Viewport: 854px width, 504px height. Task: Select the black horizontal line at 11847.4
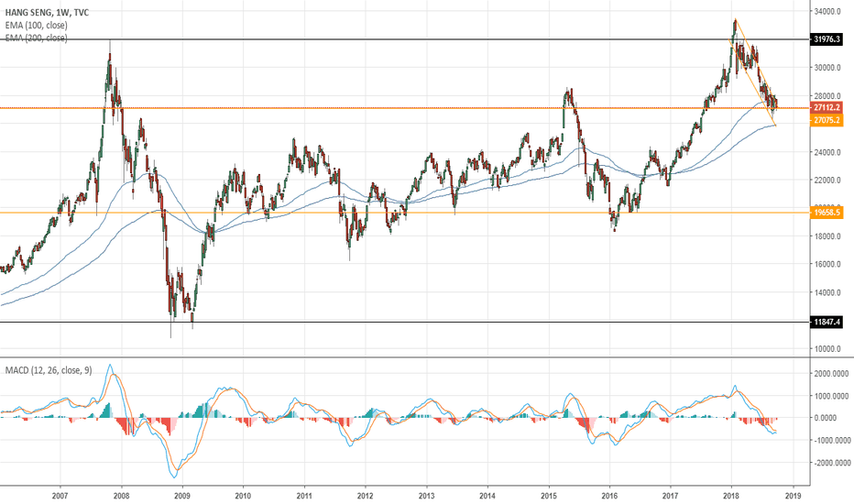coord(405,322)
